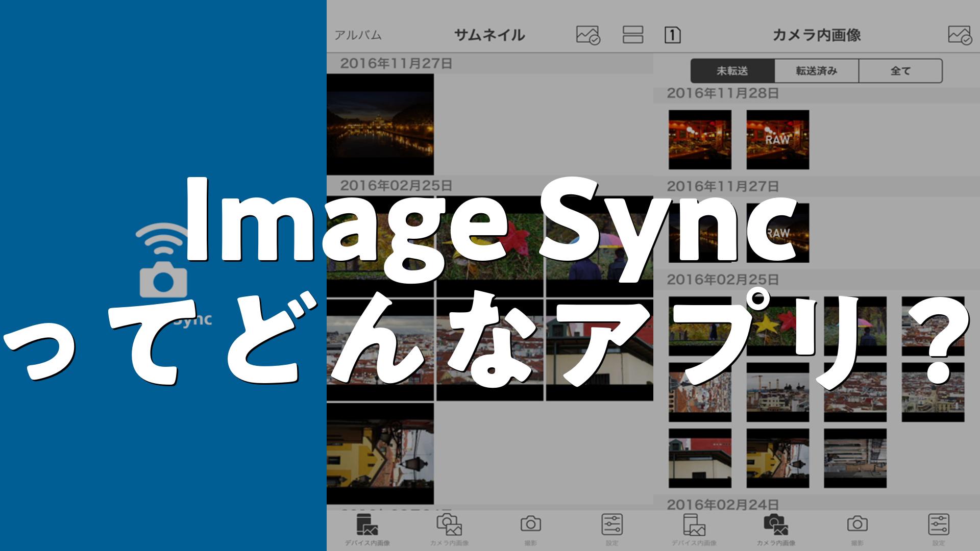980x551 pixels.
Task: Tap the image-select icon beside サムネイル
Action: point(588,35)
